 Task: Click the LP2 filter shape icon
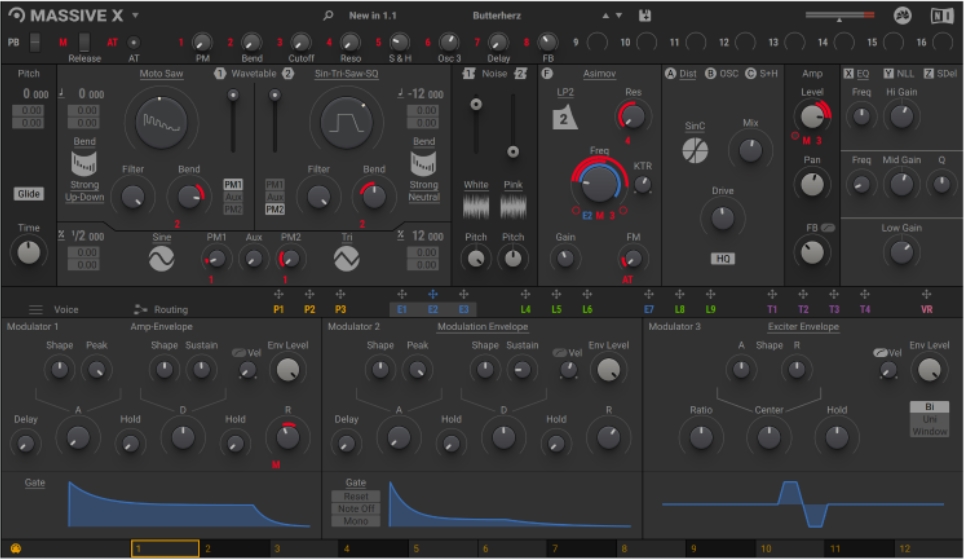pyautogui.click(x=564, y=117)
